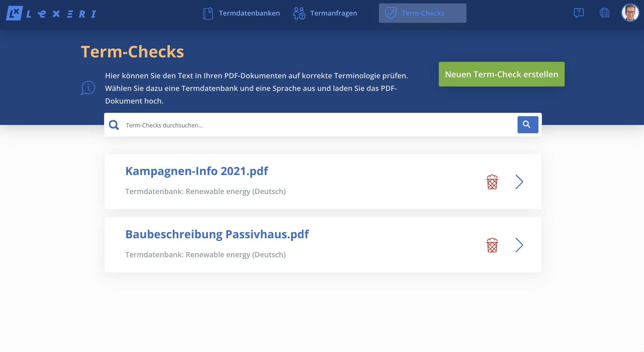Click the magnifier icon inside search field
This screenshot has width=644, height=352.
coord(114,125)
